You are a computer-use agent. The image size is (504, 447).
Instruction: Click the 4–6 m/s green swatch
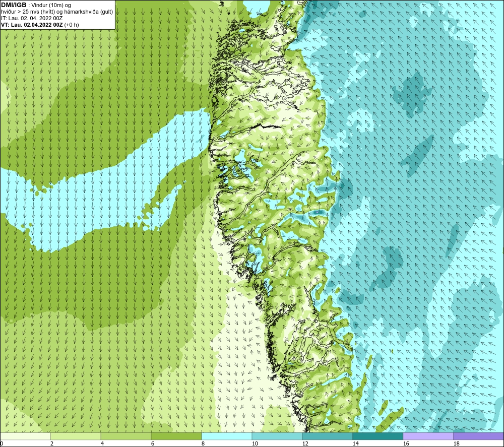pyautogui.click(x=126, y=436)
